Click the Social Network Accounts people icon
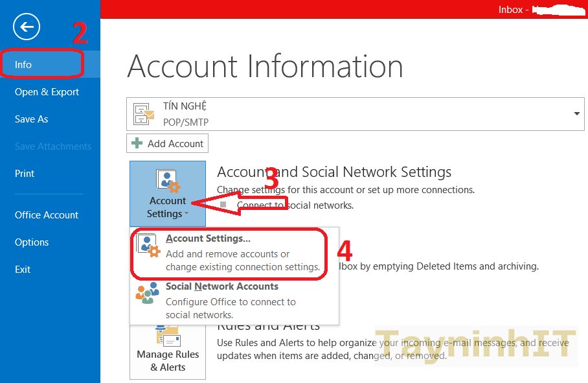The height and width of the screenshot is (383, 588). click(x=147, y=293)
